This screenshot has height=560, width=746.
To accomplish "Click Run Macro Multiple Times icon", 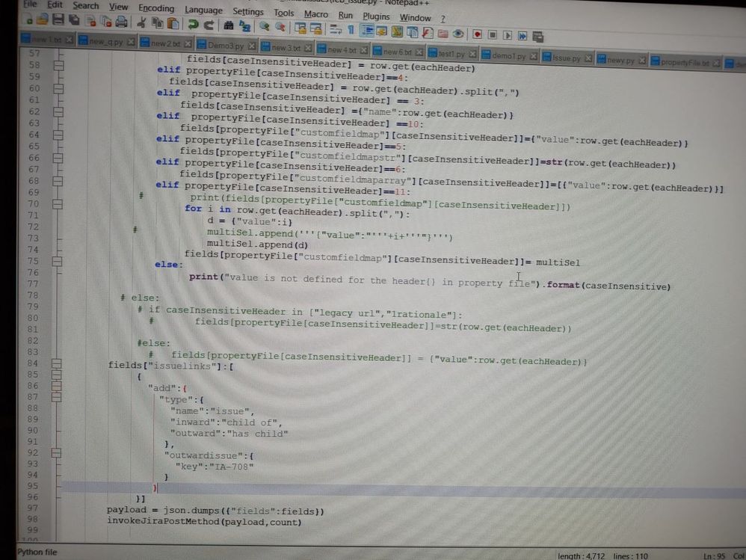I will [522, 36].
